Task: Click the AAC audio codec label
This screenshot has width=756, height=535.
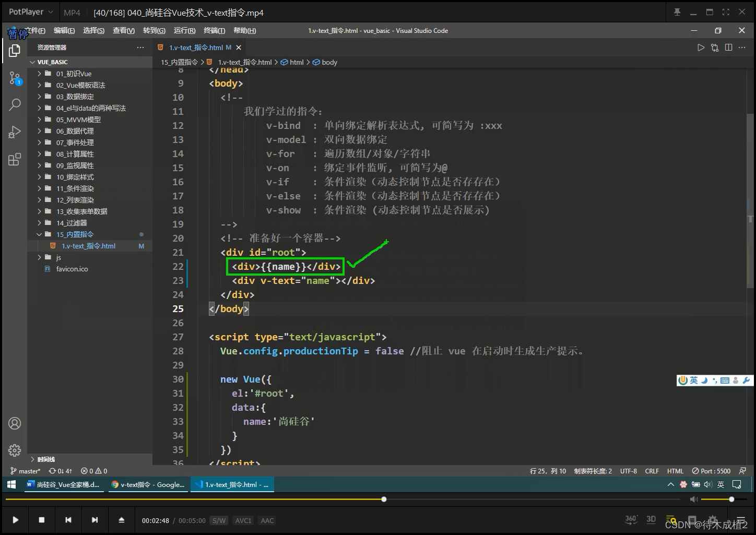Action: (x=267, y=520)
